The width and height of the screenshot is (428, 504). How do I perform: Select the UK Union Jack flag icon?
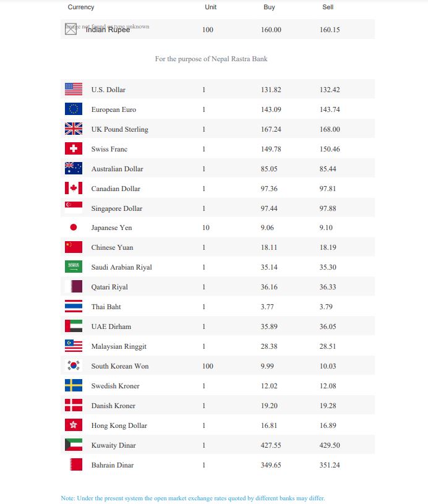(74, 129)
